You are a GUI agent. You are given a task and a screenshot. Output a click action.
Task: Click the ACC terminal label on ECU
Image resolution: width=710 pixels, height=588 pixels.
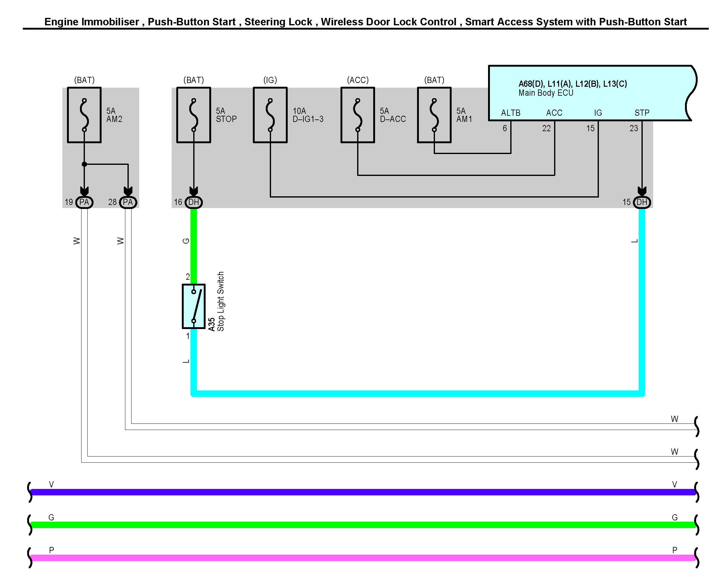(x=554, y=113)
